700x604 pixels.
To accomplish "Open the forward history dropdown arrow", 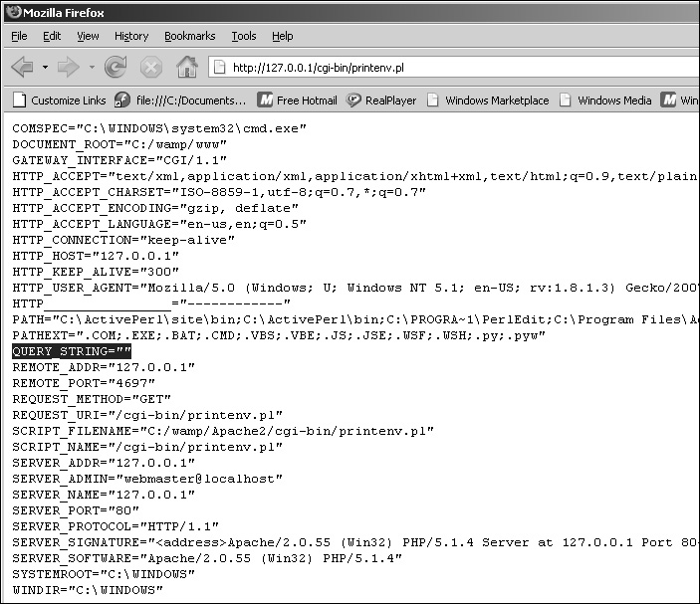I will [x=91, y=68].
